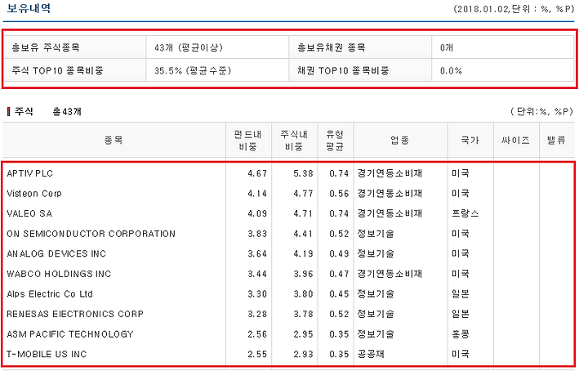Select ON SEMICONDUCTOR CORPORATION stock name
This screenshot has width=588, height=376.
(91, 234)
